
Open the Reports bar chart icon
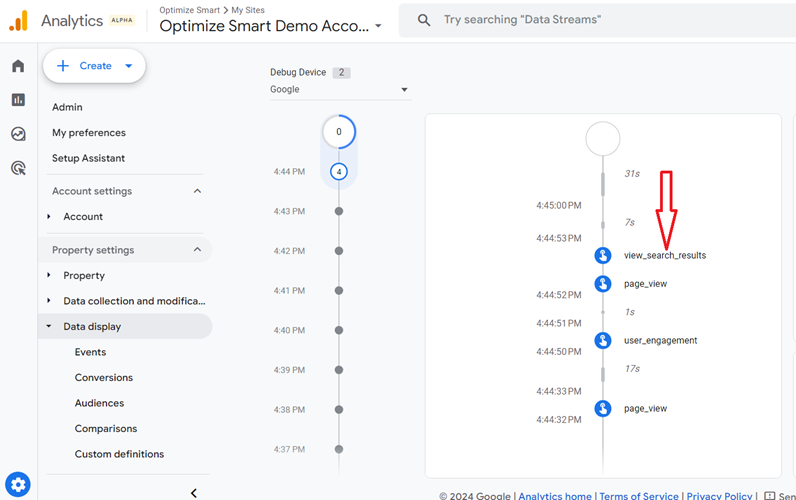18,99
